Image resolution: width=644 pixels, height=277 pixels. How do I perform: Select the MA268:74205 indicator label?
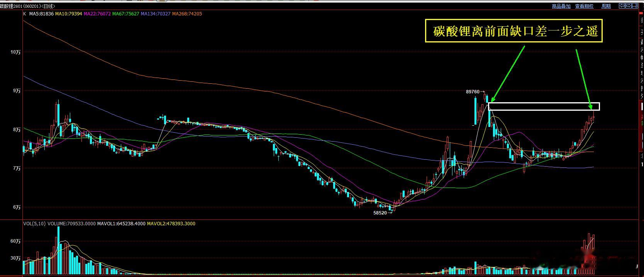click(187, 14)
